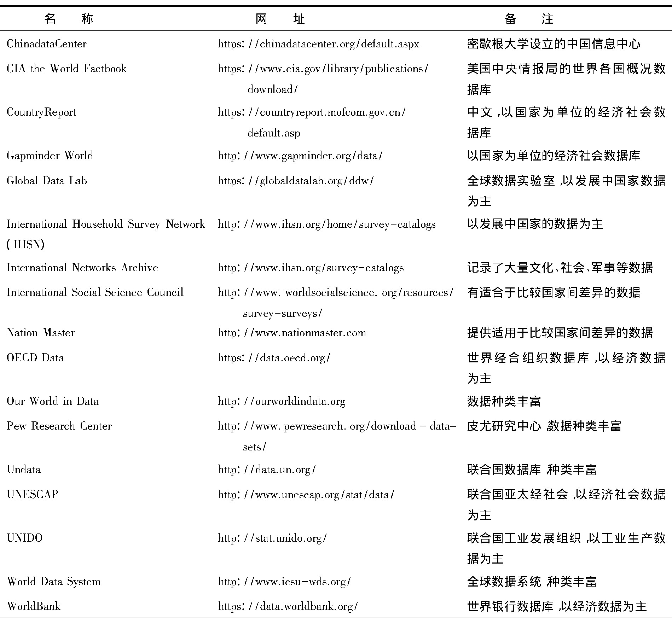Open the www.pewresearch.org download datasets URL
672x618 pixels.
(x=337, y=436)
